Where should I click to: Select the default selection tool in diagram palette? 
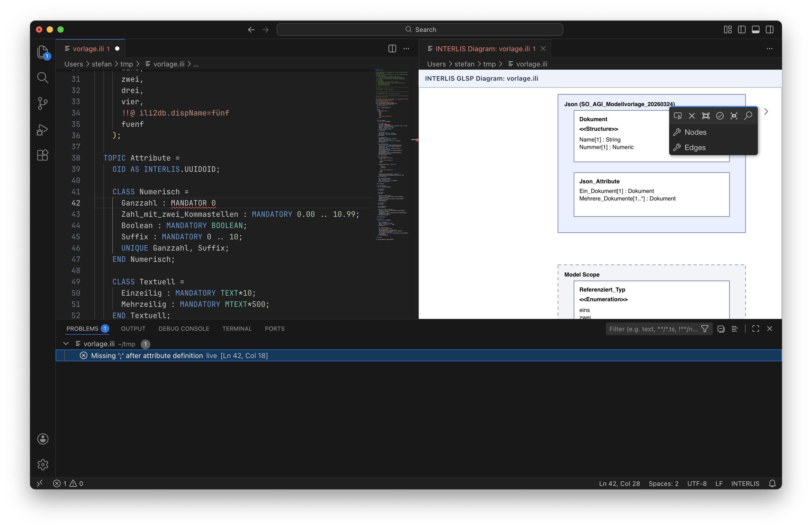coord(677,116)
